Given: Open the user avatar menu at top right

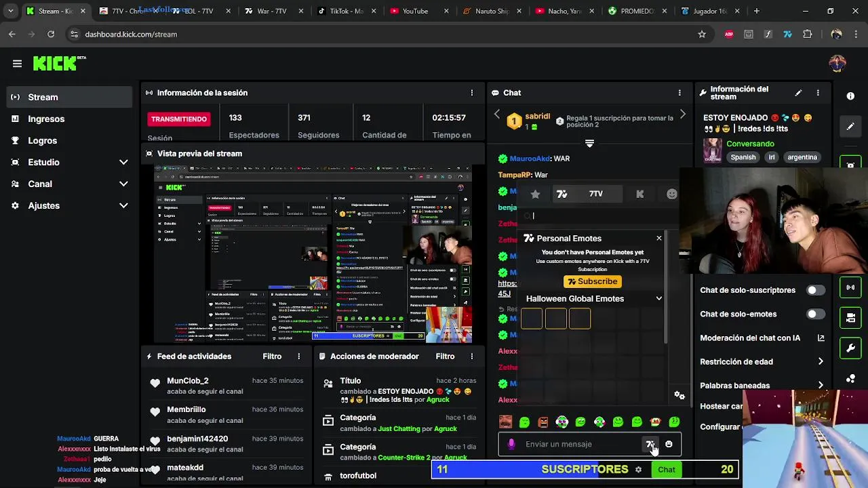Looking at the screenshot, I should click(837, 64).
